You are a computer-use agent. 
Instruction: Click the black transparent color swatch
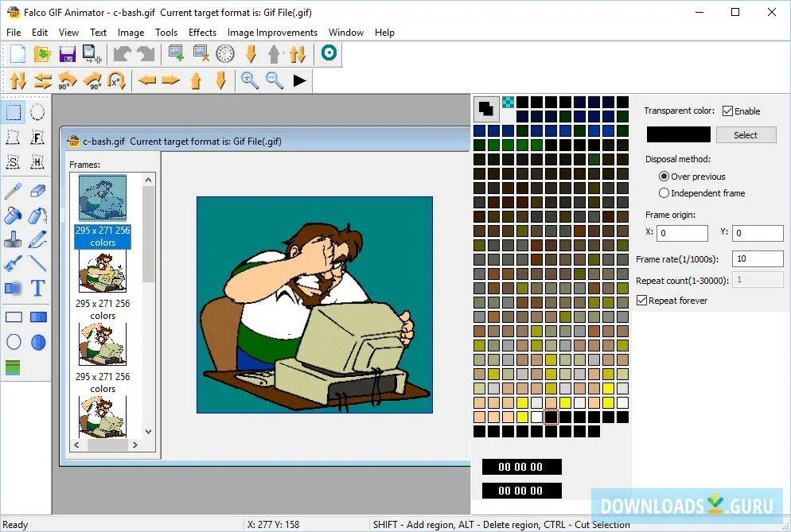coord(679,134)
